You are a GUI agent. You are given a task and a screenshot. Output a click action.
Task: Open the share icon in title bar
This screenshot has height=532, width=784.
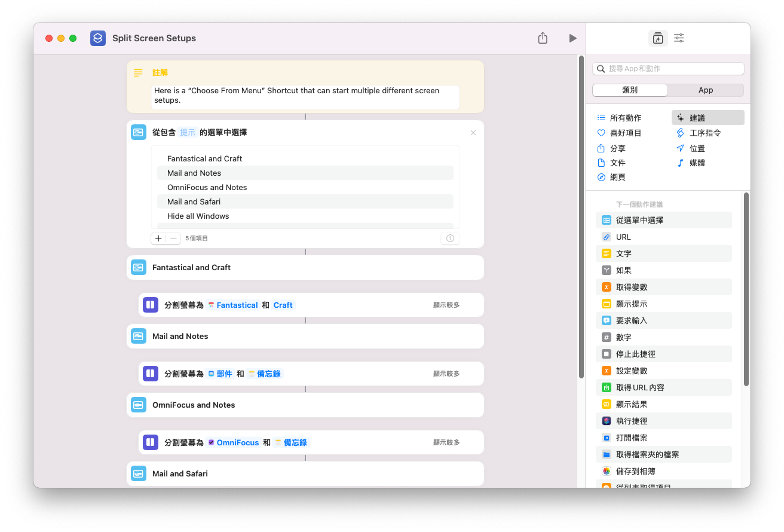pos(543,38)
